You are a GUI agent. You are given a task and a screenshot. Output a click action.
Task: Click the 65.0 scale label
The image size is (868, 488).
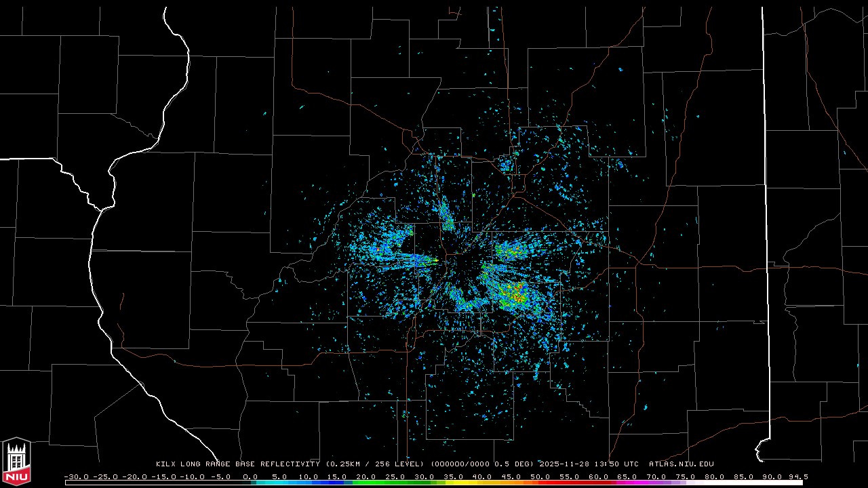tap(627, 476)
